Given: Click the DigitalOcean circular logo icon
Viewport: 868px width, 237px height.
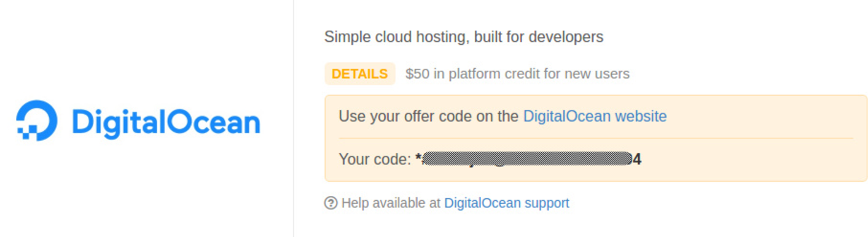Looking at the screenshot, I should [37, 120].
